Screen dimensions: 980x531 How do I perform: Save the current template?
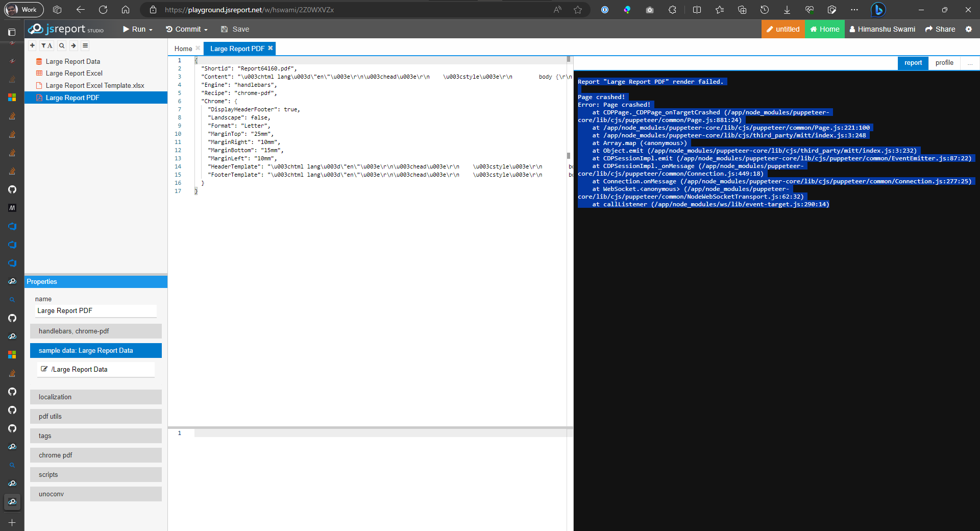[235, 29]
